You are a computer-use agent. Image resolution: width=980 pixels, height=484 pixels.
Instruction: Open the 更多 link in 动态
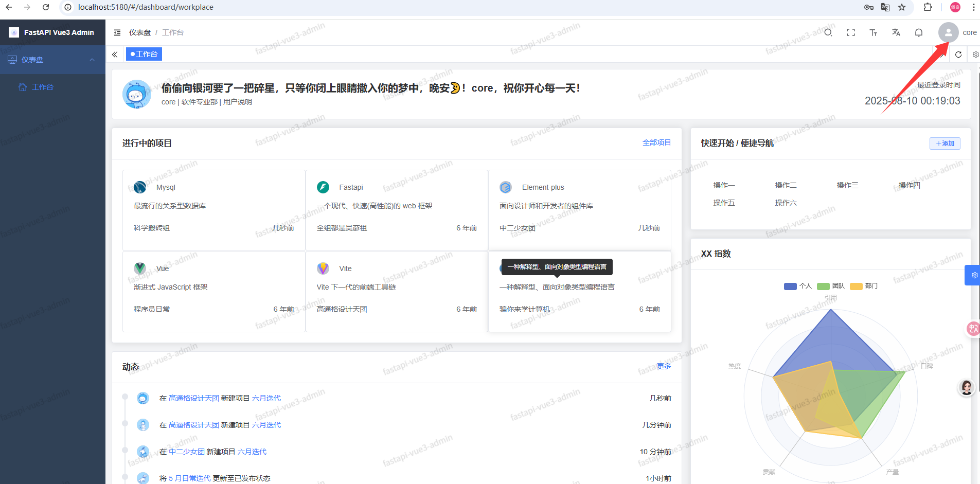coord(664,366)
